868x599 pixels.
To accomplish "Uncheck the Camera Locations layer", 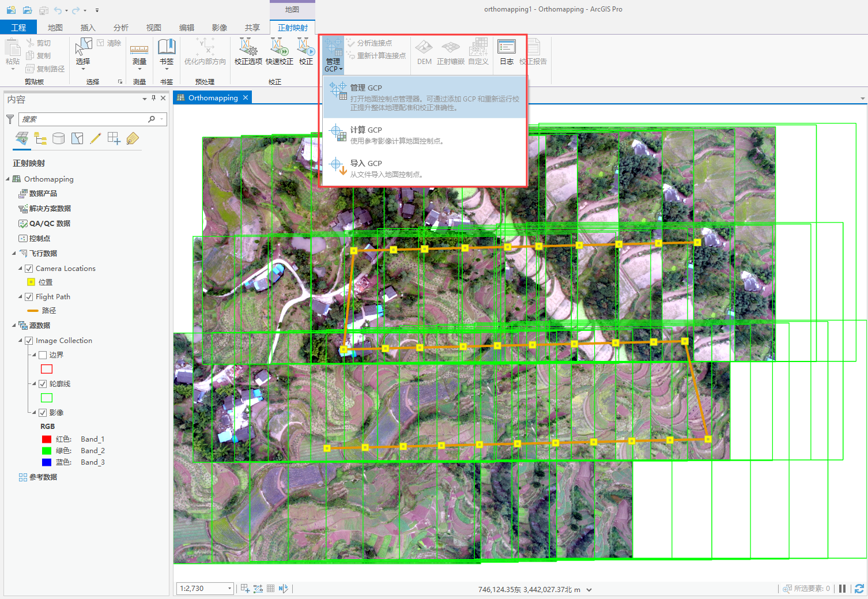I will click(29, 268).
